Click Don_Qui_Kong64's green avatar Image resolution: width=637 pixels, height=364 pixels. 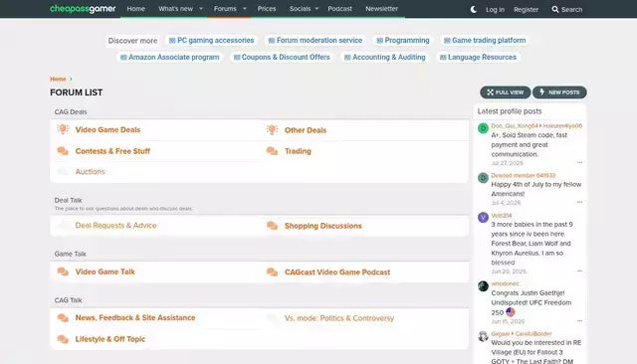click(x=483, y=128)
